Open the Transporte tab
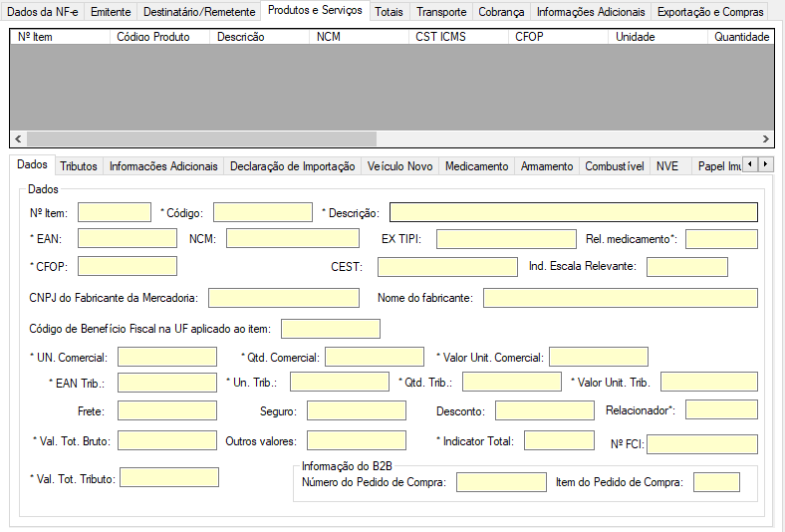 pyautogui.click(x=441, y=12)
